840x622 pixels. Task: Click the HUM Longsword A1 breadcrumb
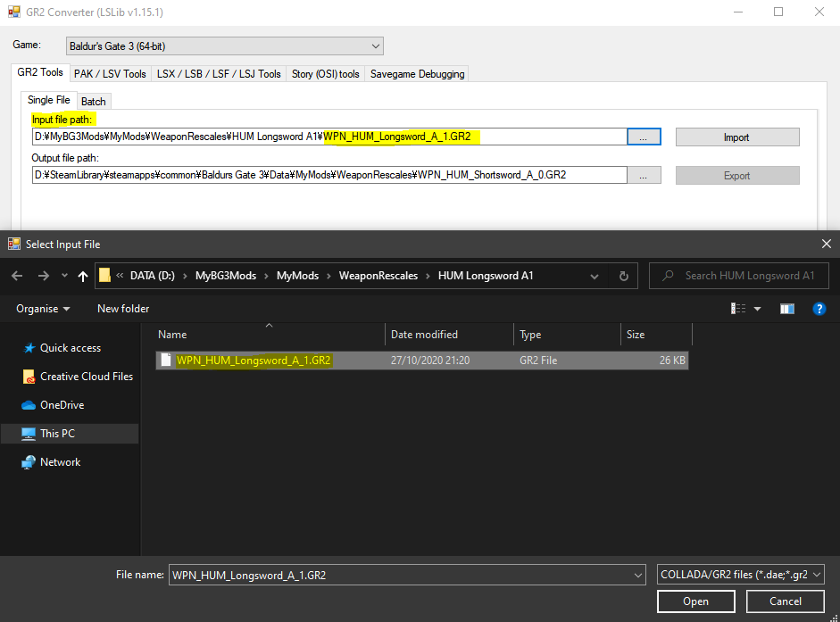tap(486, 276)
